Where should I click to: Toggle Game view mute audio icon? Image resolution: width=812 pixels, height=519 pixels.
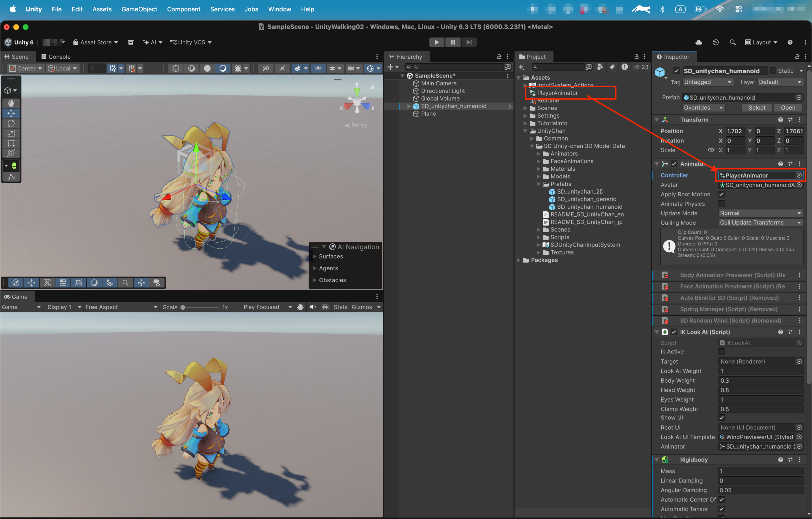[x=313, y=307]
